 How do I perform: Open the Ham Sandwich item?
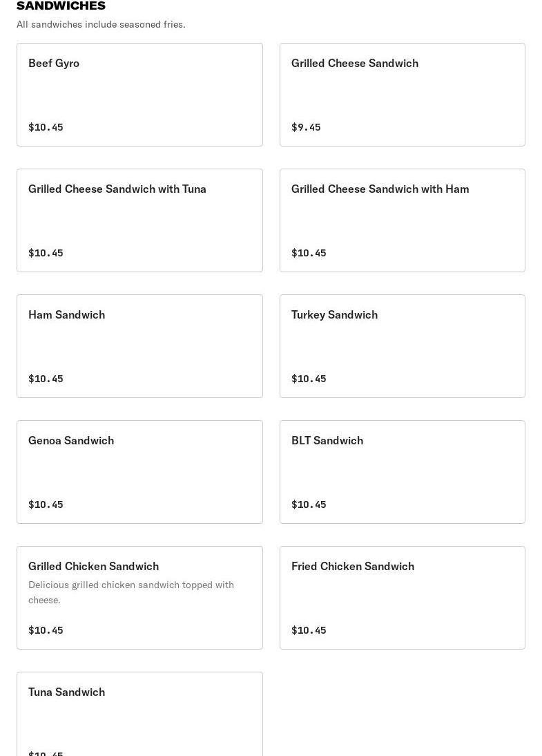139,346
